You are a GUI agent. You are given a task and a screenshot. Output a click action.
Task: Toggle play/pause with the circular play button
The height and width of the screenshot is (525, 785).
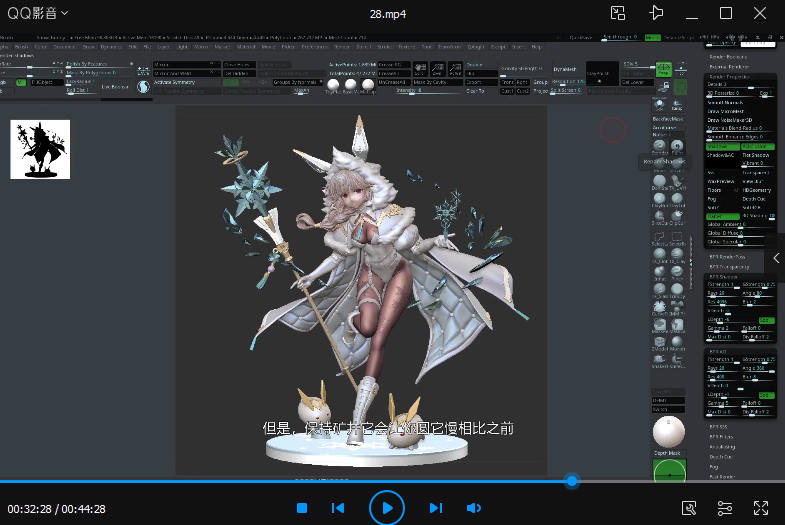pyautogui.click(x=387, y=508)
